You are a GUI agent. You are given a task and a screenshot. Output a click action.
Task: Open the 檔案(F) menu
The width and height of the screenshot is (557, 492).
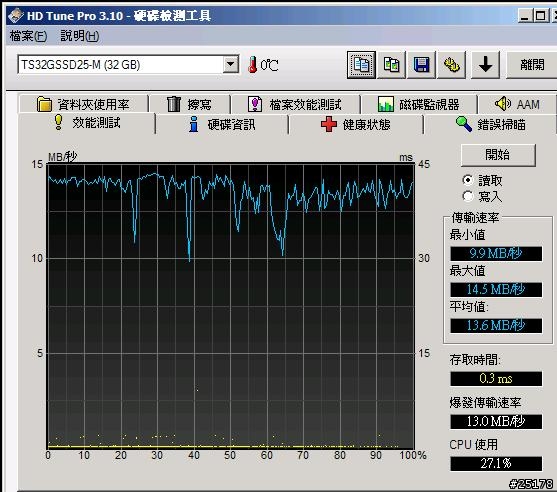tap(28, 36)
